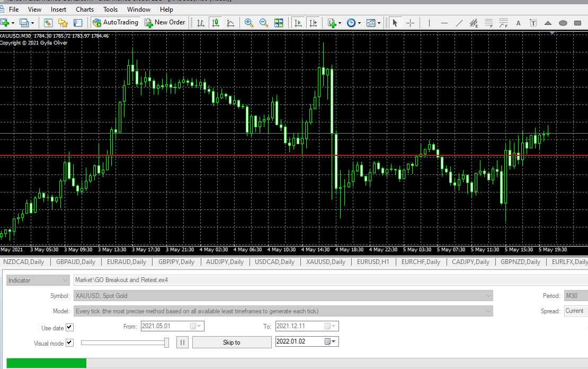Toggle Chart Shift icon
This screenshot has width=588, height=369.
(x=313, y=23)
